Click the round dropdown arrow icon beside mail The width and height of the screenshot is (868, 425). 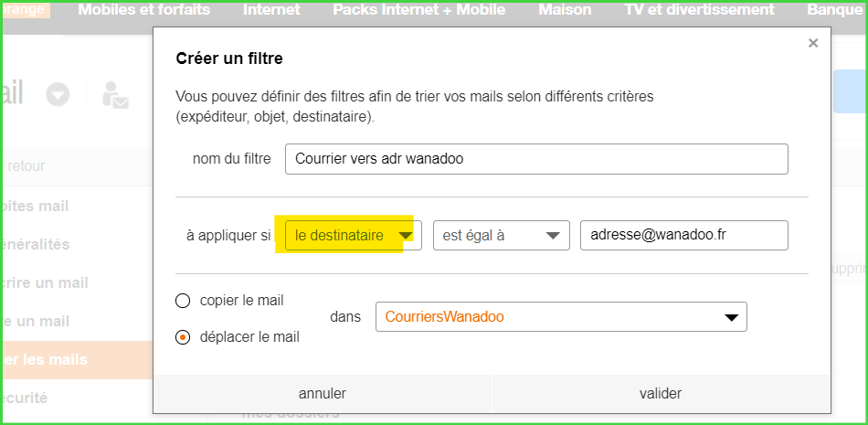tap(58, 93)
